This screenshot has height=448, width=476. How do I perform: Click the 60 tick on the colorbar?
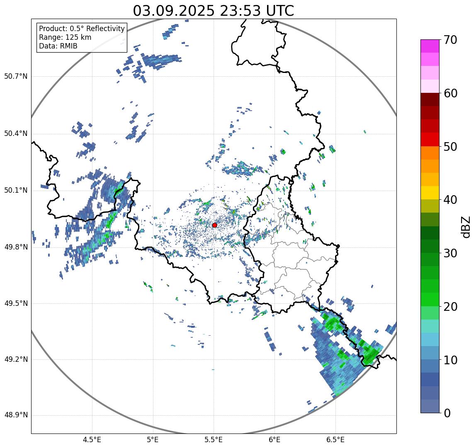point(450,93)
